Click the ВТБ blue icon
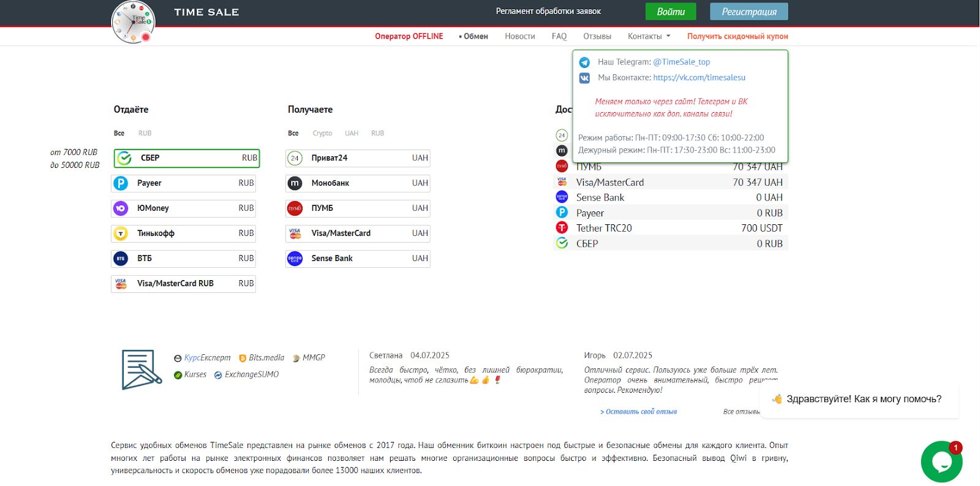Screen dimensions: 980x486 (x=121, y=259)
